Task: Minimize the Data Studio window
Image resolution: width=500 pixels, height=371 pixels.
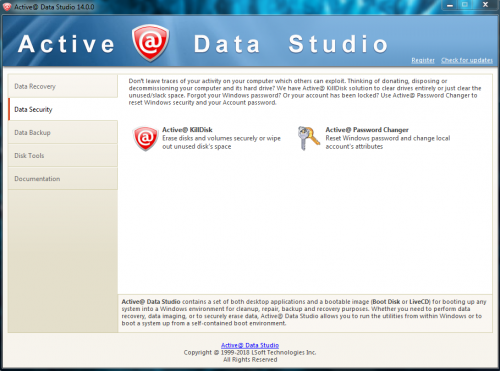Action: 450,5
